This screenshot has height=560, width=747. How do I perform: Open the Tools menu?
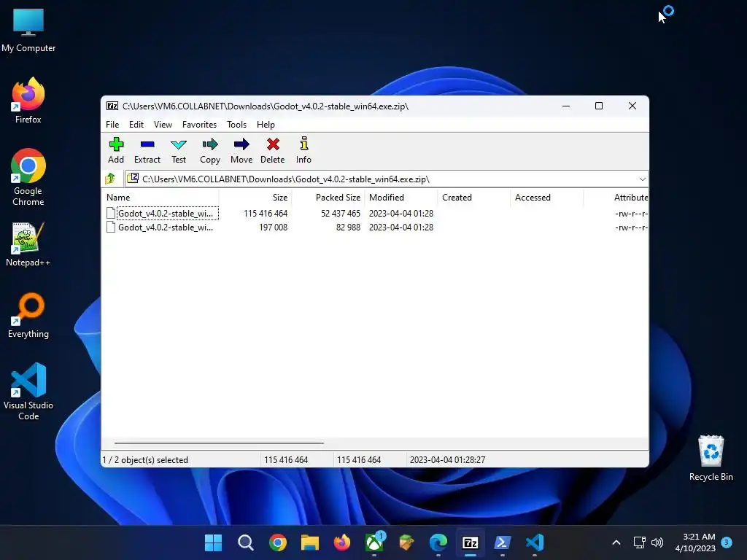click(237, 124)
